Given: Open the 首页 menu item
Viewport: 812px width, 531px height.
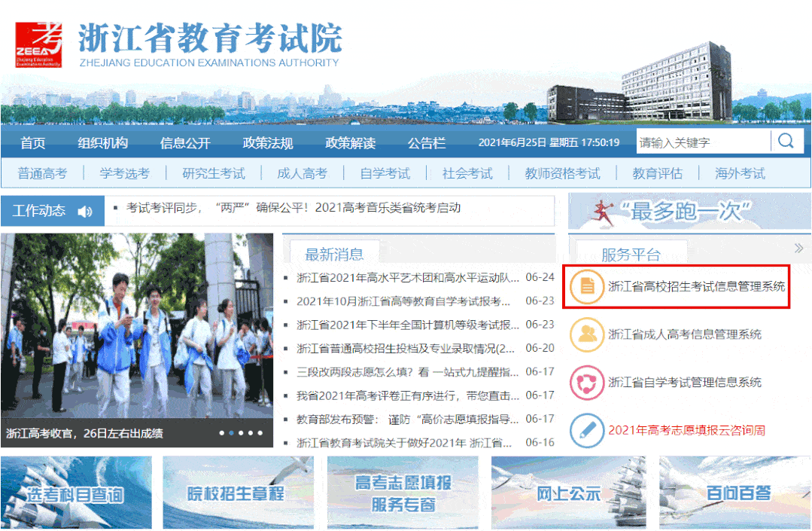Looking at the screenshot, I should tap(33, 143).
